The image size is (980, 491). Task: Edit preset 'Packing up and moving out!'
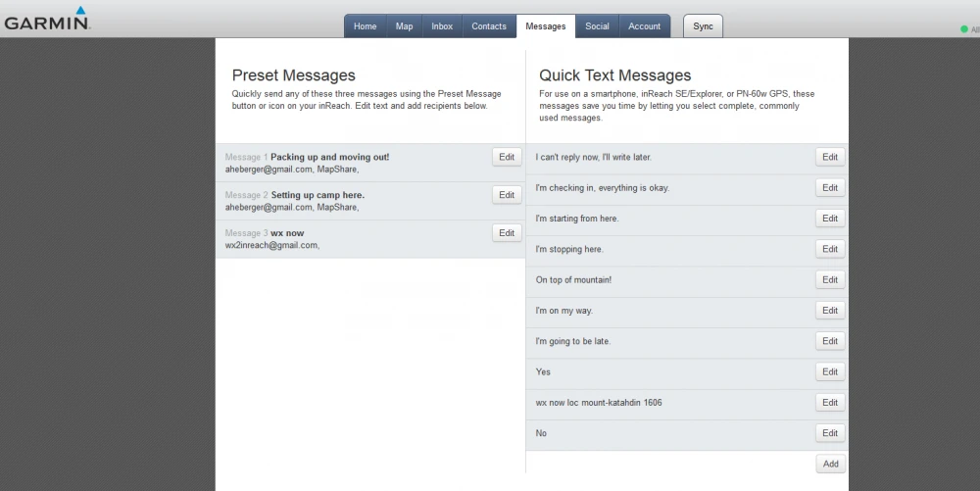pyautogui.click(x=507, y=157)
